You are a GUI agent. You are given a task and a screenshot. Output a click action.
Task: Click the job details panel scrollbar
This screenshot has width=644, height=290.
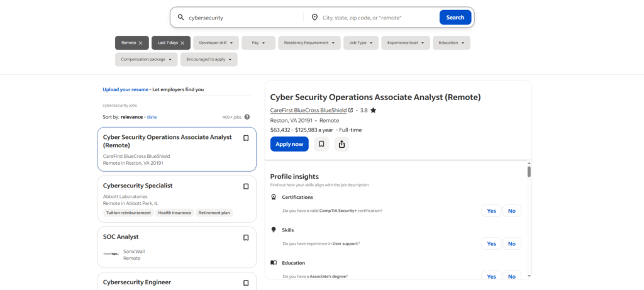point(529,172)
